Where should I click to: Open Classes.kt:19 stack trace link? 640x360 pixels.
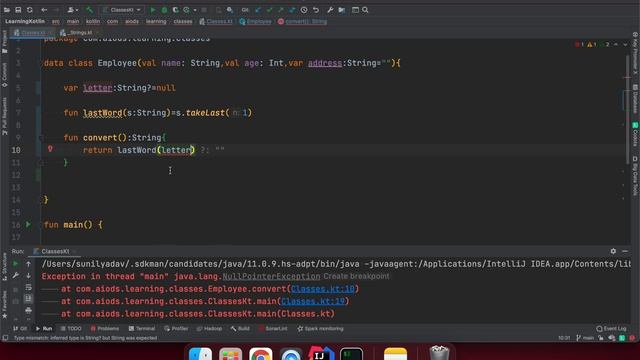(313, 301)
